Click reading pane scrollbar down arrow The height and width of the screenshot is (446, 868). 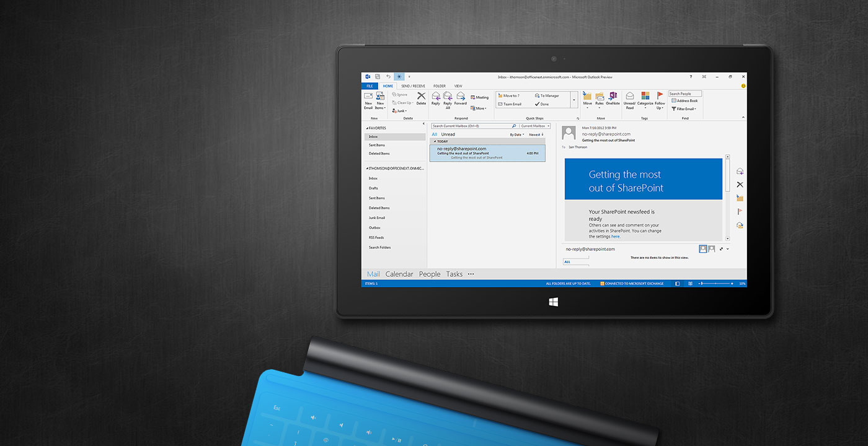pos(727,238)
